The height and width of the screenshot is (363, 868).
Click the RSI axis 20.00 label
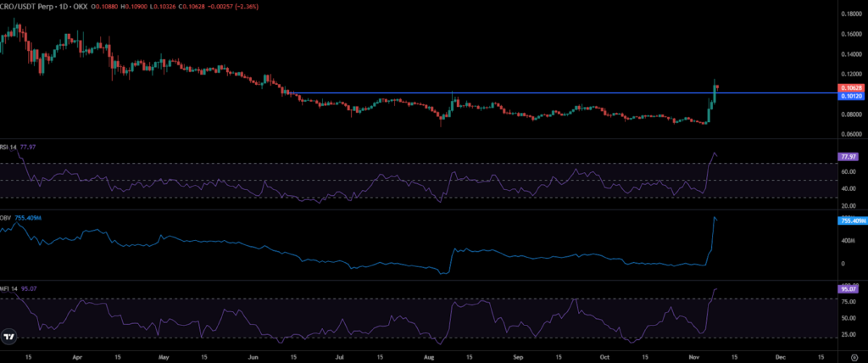[848, 205]
